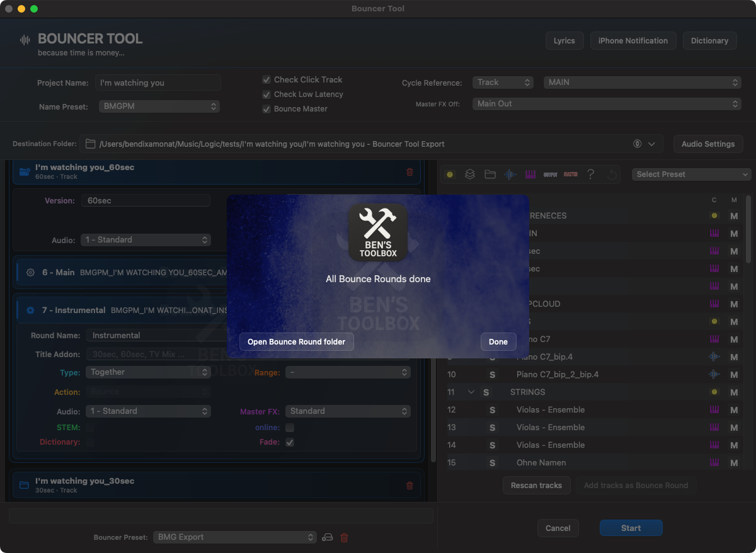Click yellow dot icon on STRINGS row
The height and width of the screenshot is (553, 756).
click(x=714, y=392)
